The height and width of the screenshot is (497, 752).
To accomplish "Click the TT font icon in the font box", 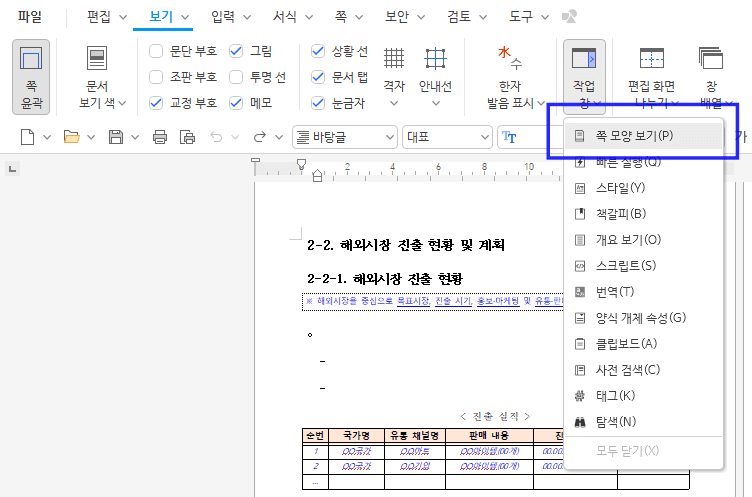I will coord(509,137).
